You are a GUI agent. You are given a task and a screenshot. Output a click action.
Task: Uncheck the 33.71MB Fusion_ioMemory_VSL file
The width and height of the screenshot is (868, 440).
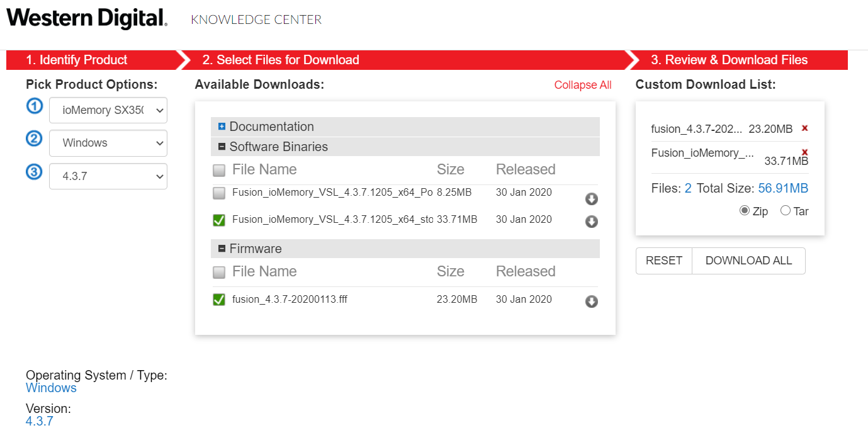[218, 220]
